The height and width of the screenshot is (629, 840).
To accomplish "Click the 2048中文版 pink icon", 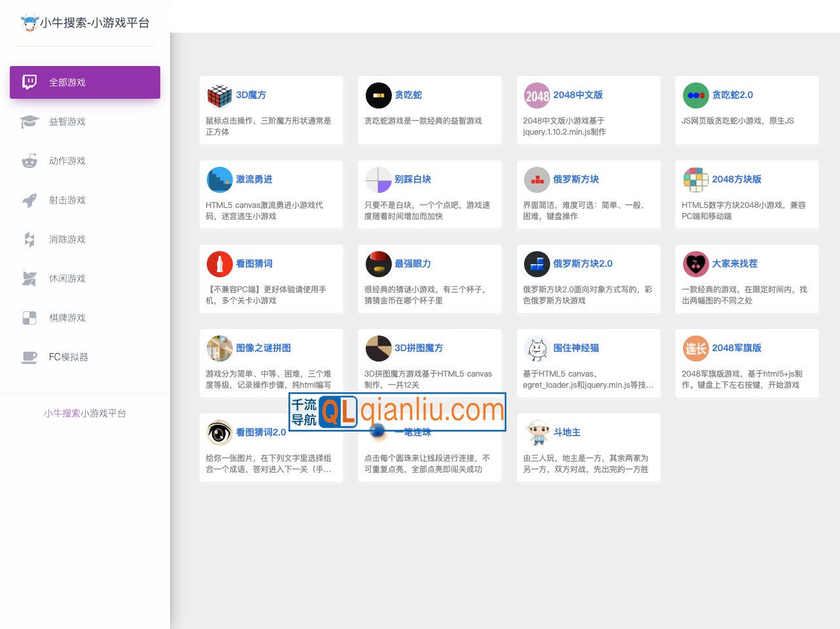I will click(x=537, y=95).
